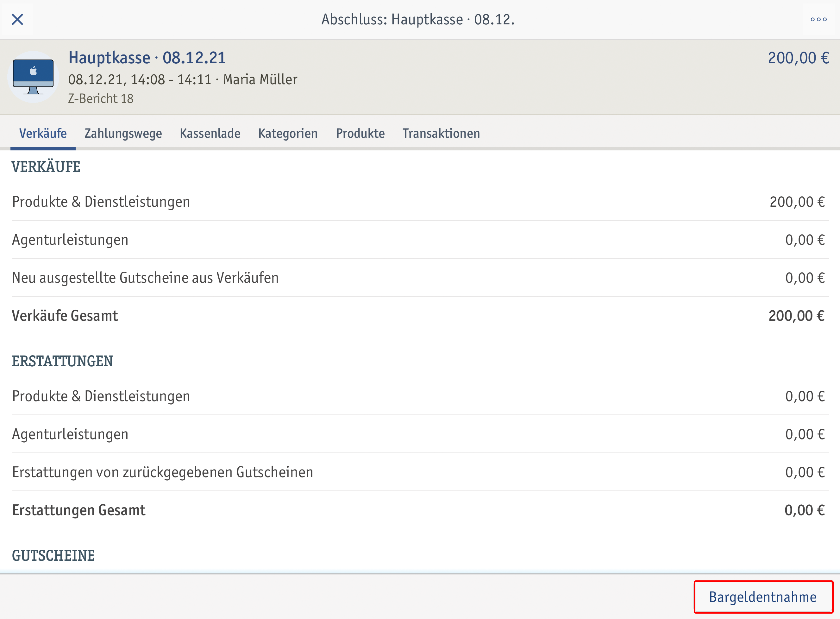The height and width of the screenshot is (619, 840).
Task: Switch to the Verkäufe tab
Action: (43, 133)
